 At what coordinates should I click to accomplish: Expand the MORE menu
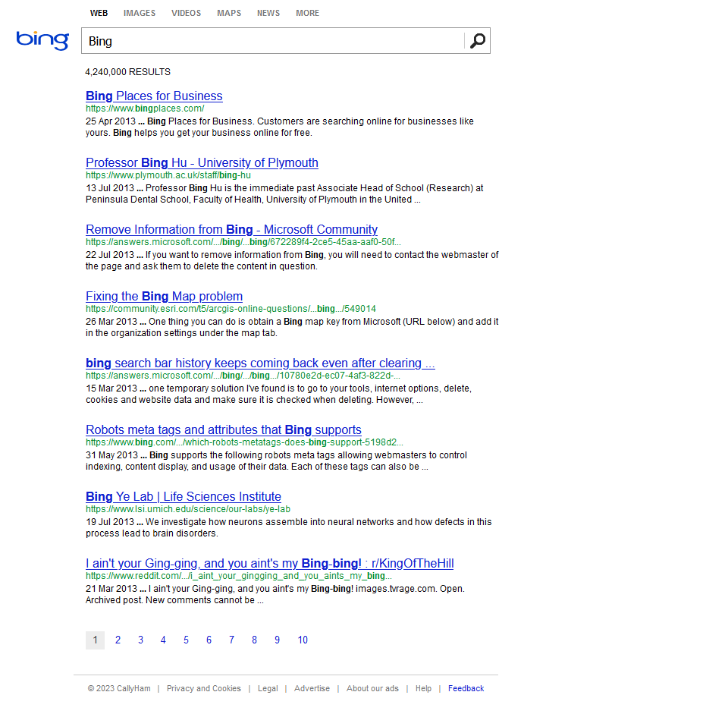[307, 13]
